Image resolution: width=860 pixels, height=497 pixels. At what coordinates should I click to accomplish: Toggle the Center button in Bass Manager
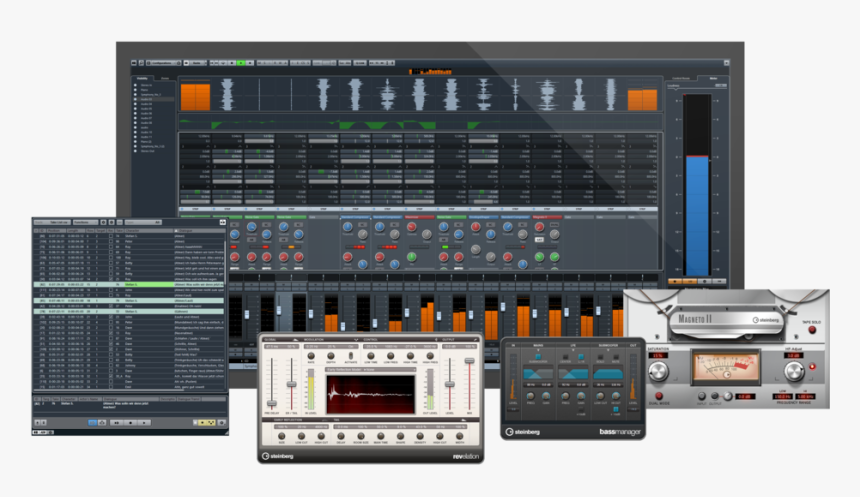tap(565, 357)
